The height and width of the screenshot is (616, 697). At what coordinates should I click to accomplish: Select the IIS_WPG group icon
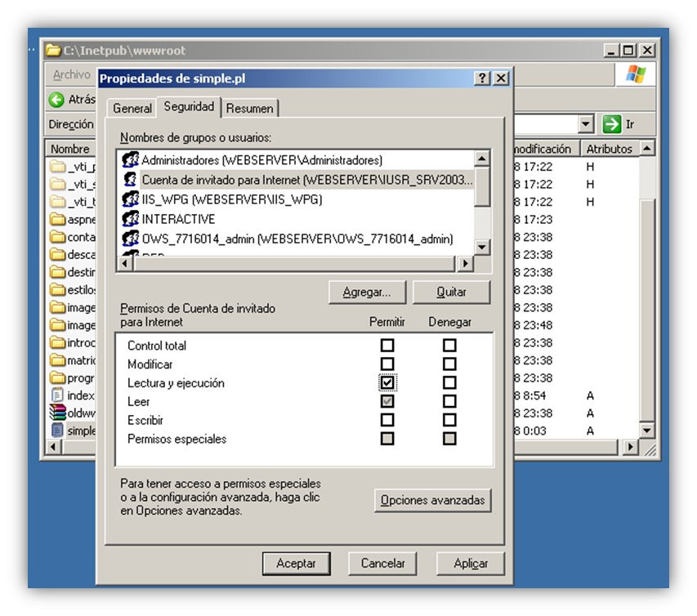(130, 199)
